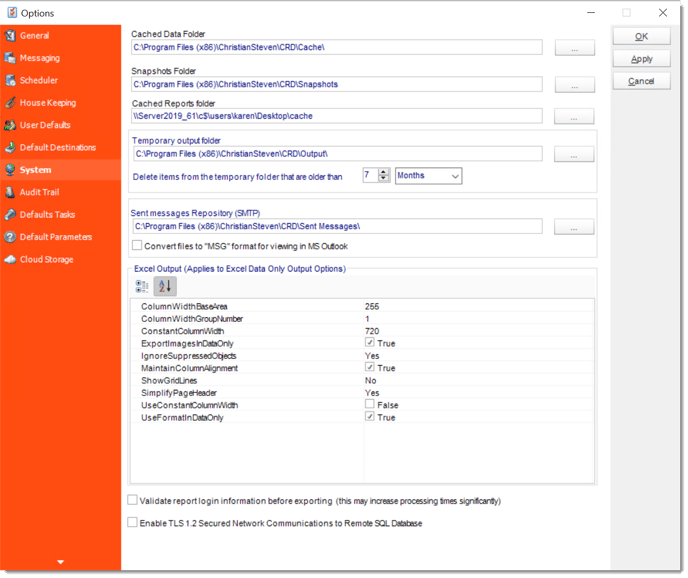This screenshot has width=688, height=578.
Task: Enable Convert files to MSG format
Action: (x=137, y=245)
